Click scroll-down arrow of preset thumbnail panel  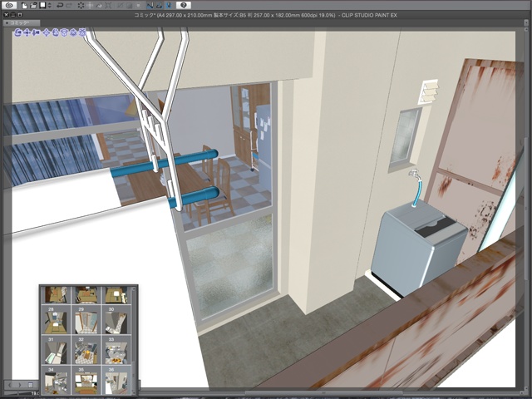point(134,392)
